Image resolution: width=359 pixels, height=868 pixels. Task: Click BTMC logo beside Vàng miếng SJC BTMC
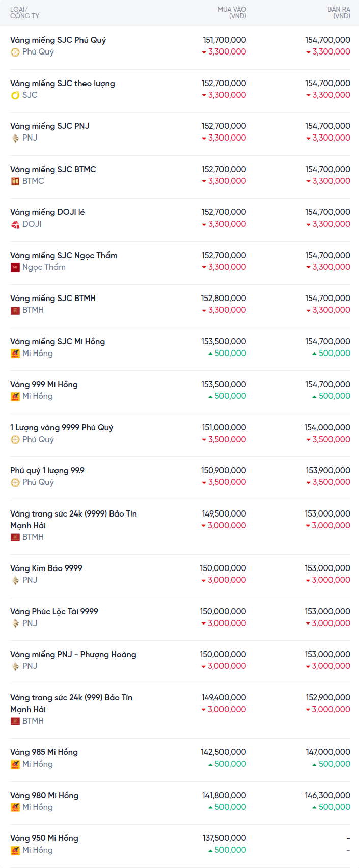point(15,181)
